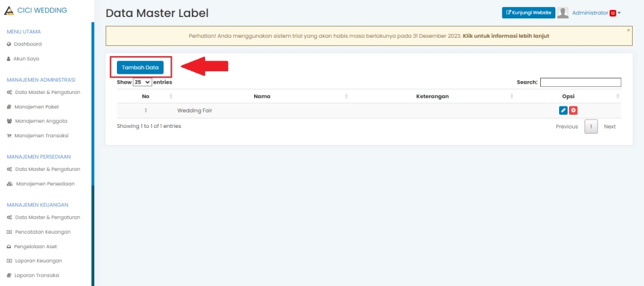The height and width of the screenshot is (286, 644).
Task: Edit Wedding Fair with blue pencil icon
Action: (x=563, y=110)
